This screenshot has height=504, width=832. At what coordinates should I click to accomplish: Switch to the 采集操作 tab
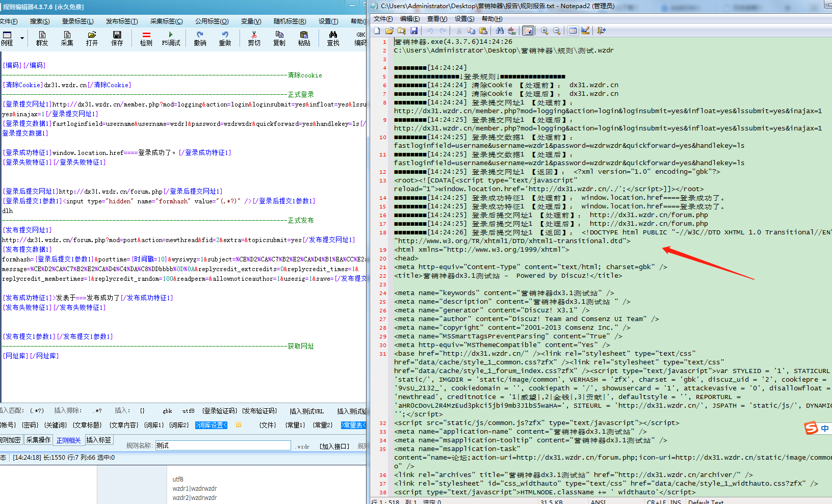click(39, 440)
